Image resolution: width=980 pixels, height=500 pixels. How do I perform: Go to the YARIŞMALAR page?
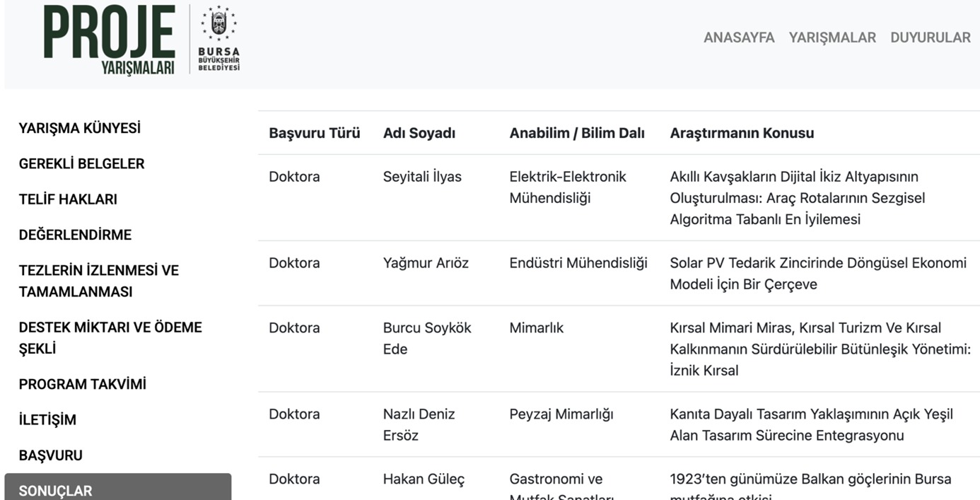832,37
